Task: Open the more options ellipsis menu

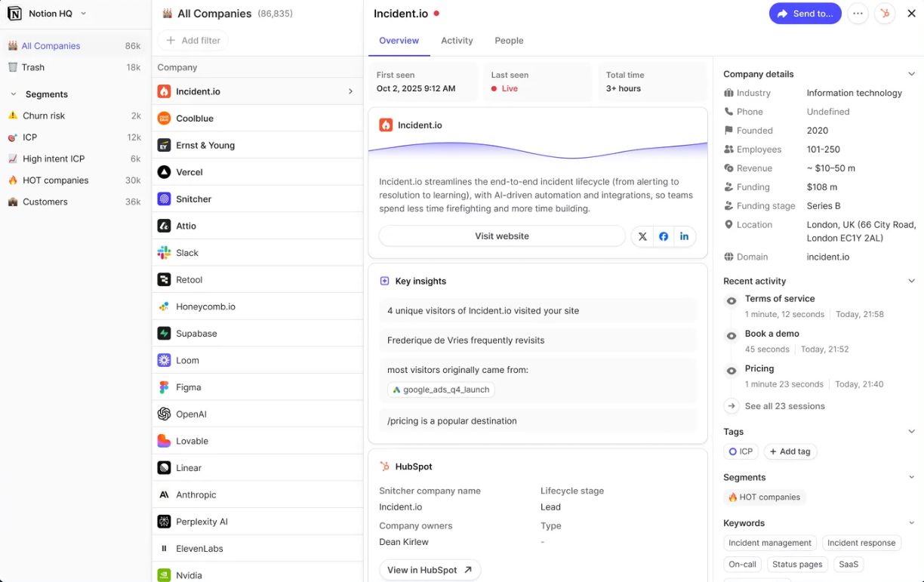Action: (x=857, y=14)
